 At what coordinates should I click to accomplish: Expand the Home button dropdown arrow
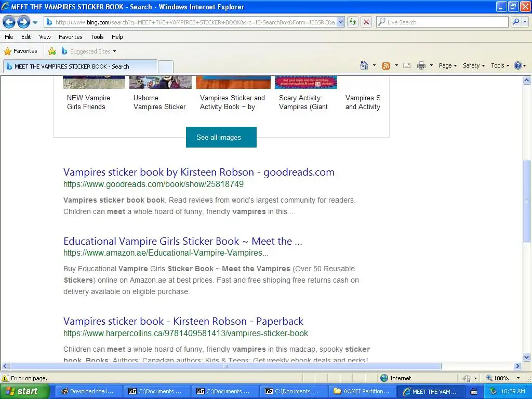374,65
